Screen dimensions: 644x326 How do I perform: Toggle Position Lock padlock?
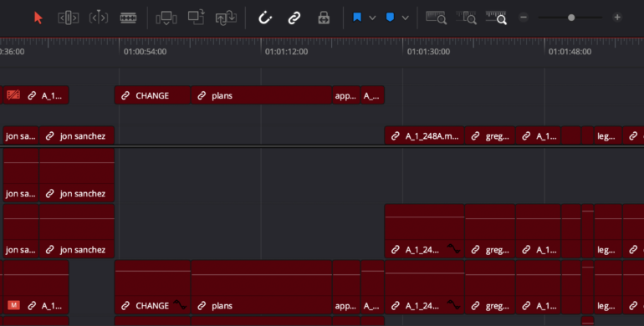pos(324,18)
